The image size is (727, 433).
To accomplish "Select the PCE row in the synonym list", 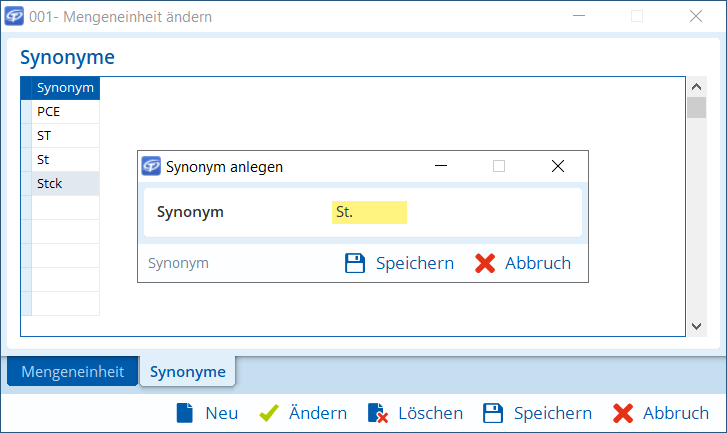I will click(x=65, y=112).
